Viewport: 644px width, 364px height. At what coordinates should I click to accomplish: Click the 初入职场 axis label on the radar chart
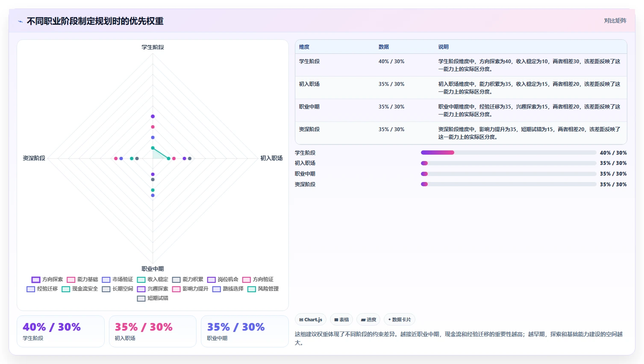[271, 158]
